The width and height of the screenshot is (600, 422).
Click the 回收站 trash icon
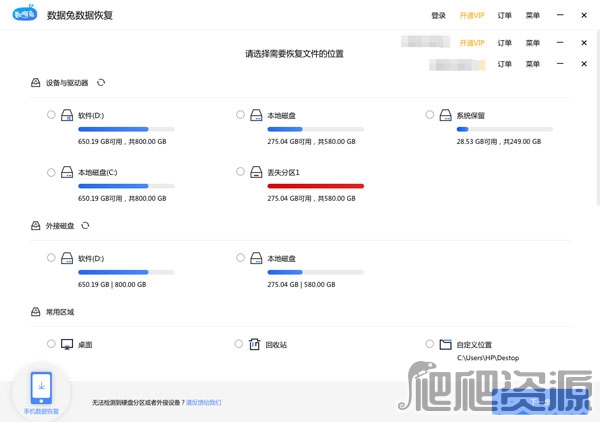tap(254, 344)
